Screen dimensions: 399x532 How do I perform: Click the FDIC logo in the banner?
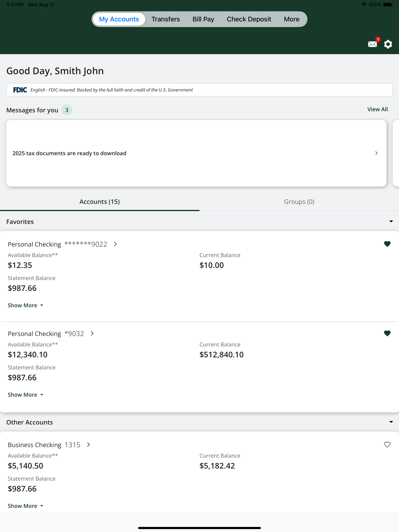click(20, 90)
